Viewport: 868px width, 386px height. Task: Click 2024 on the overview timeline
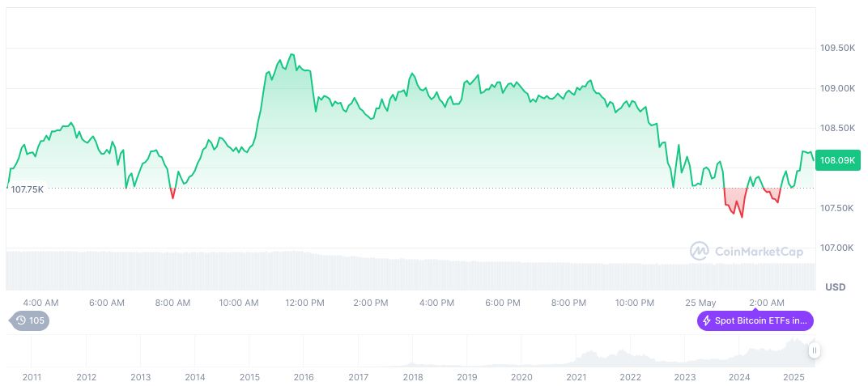[x=738, y=377]
